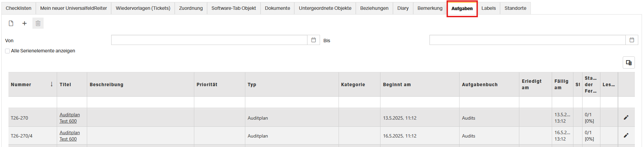The width and height of the screenshot is (644, 147).
Task: Edit task T26-270/4 with pencil icon
Action: tap(626, 136)
